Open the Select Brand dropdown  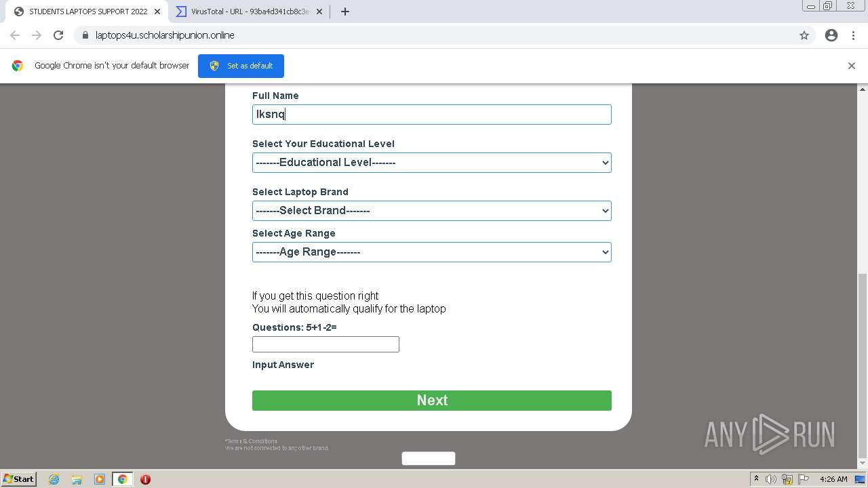click(x=432, y=211)
